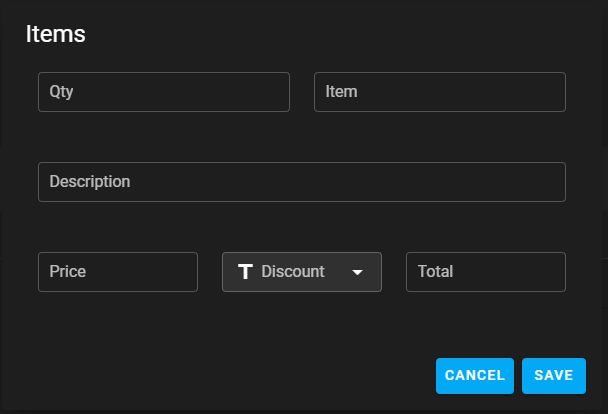Viewport: 608px width, 414px height.
Task: Expand the Discount dropdown arrow
Action: click(357, 272)
